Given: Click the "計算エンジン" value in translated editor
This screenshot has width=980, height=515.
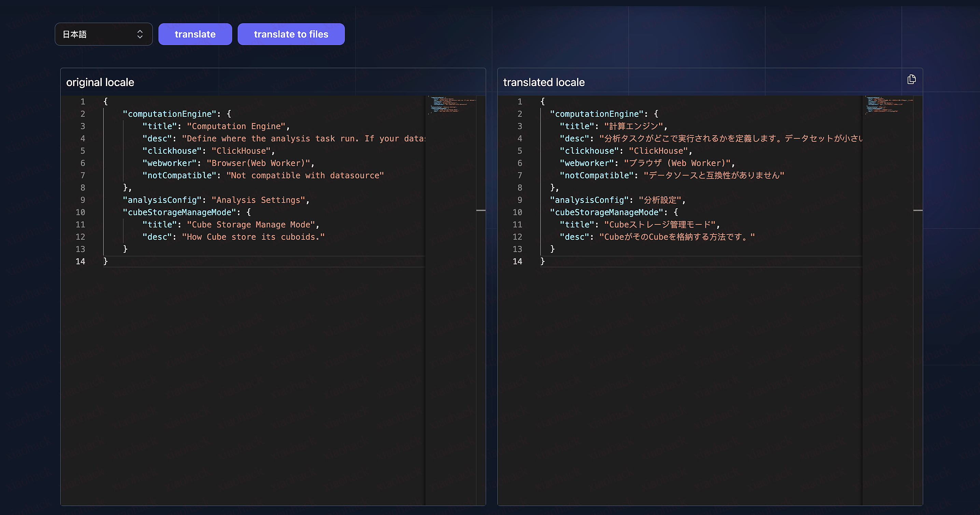Looking at the screenshot, I should (x=633, y=126).
